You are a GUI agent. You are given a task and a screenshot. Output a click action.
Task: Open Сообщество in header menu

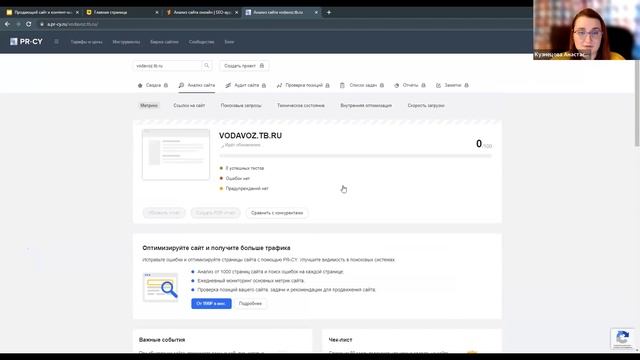(x=201, y=42)
